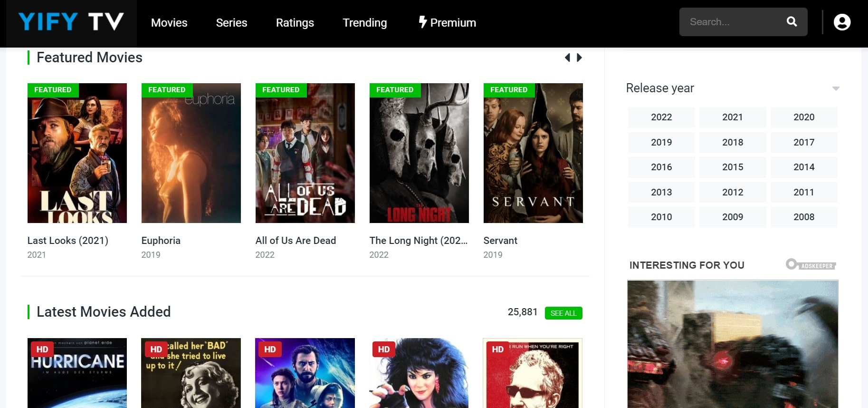Screen dimensions: 868x408
Task: Filter by release year 2019
Action: click(x=661, y=142)
